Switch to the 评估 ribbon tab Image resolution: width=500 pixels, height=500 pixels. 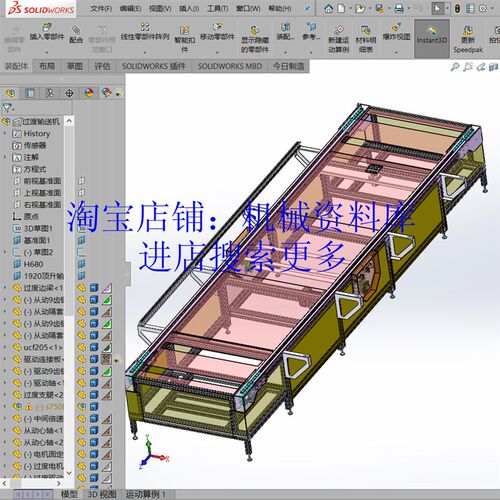102,66
